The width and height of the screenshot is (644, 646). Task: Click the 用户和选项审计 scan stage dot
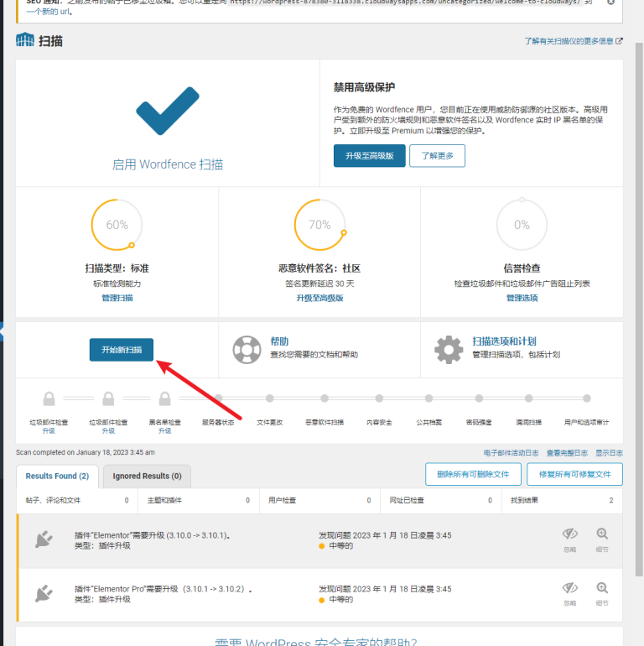click(x=587, y=398)
